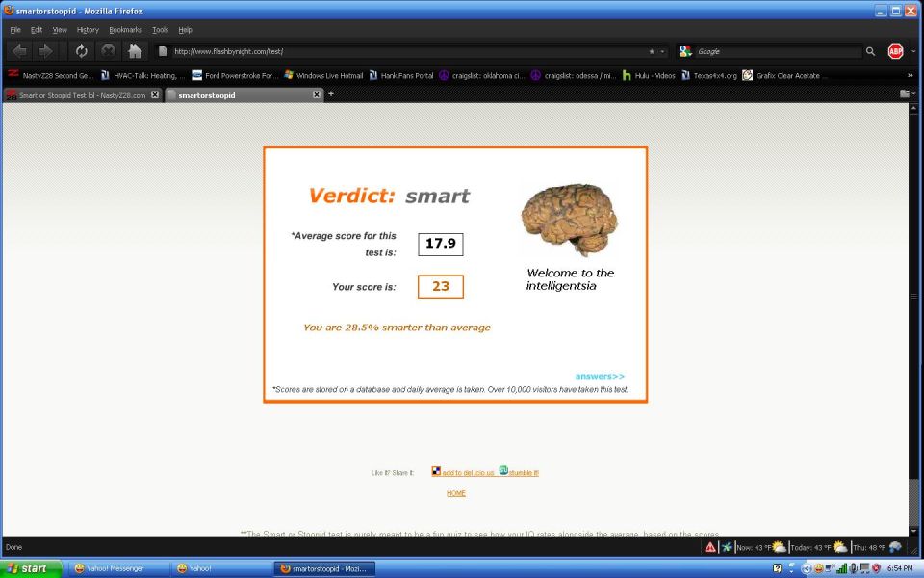Open Hank Fans Portal bookmark

point(400,75)
